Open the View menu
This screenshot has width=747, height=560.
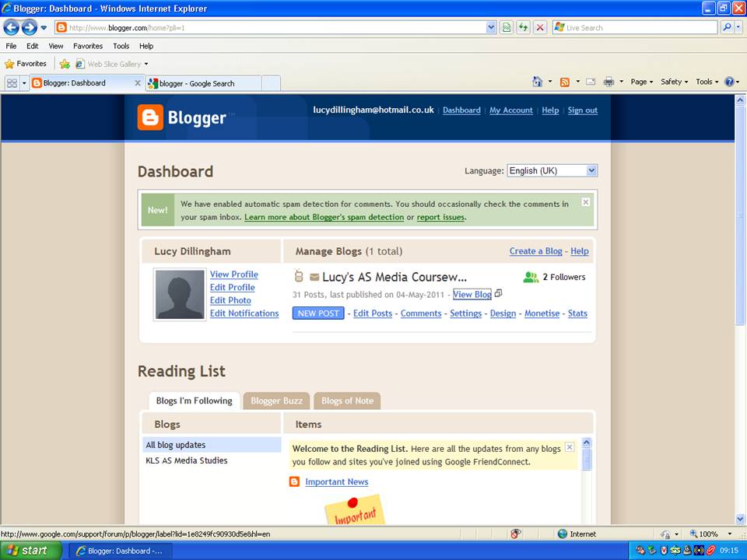56,46
